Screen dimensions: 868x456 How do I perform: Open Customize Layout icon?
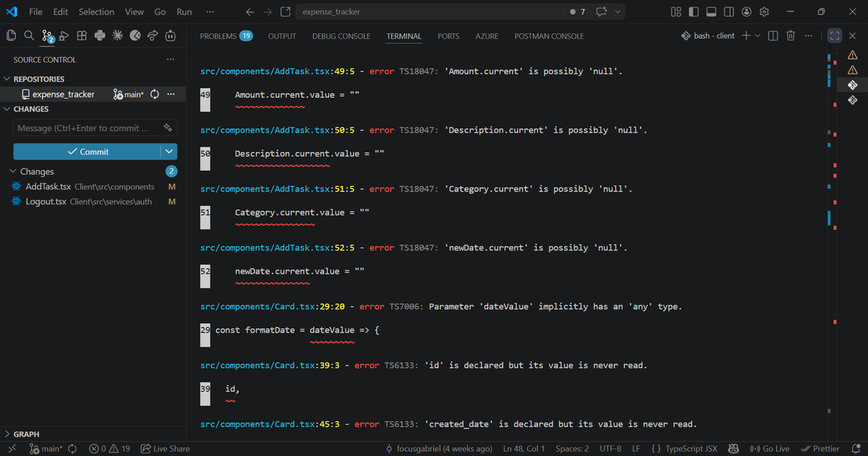coord(676,12)
